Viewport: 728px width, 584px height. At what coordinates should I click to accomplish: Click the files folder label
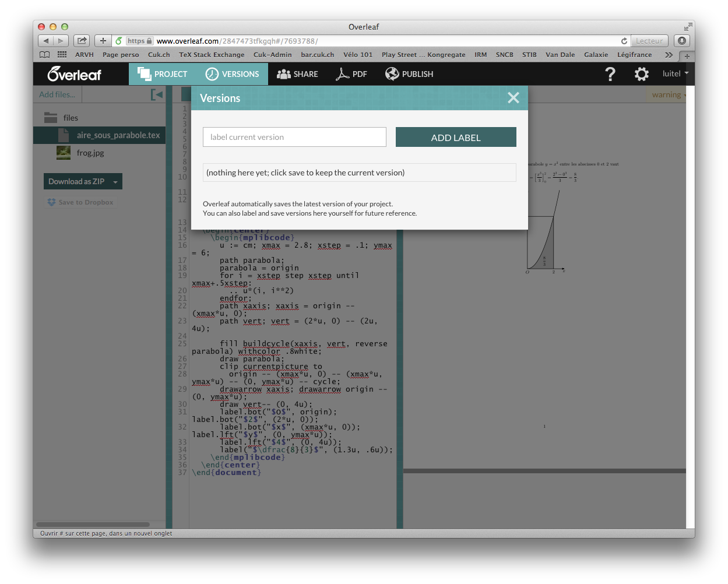click(71, 118)
